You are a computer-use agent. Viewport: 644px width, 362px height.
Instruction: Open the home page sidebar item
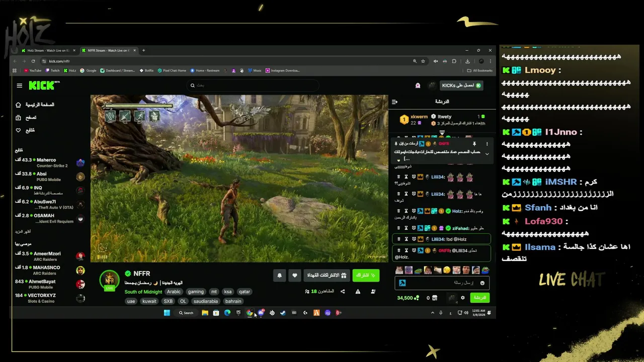[35, 105]
